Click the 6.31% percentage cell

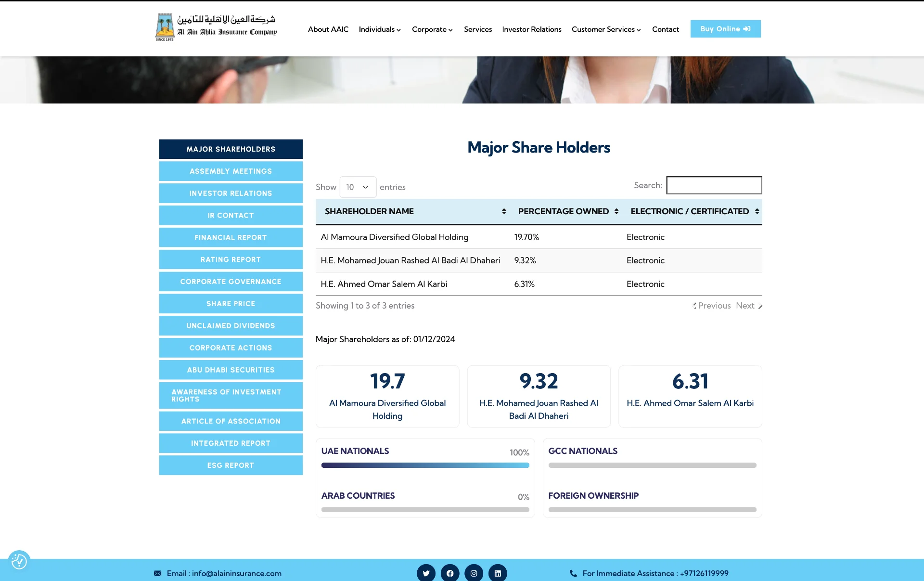[524, 284]
